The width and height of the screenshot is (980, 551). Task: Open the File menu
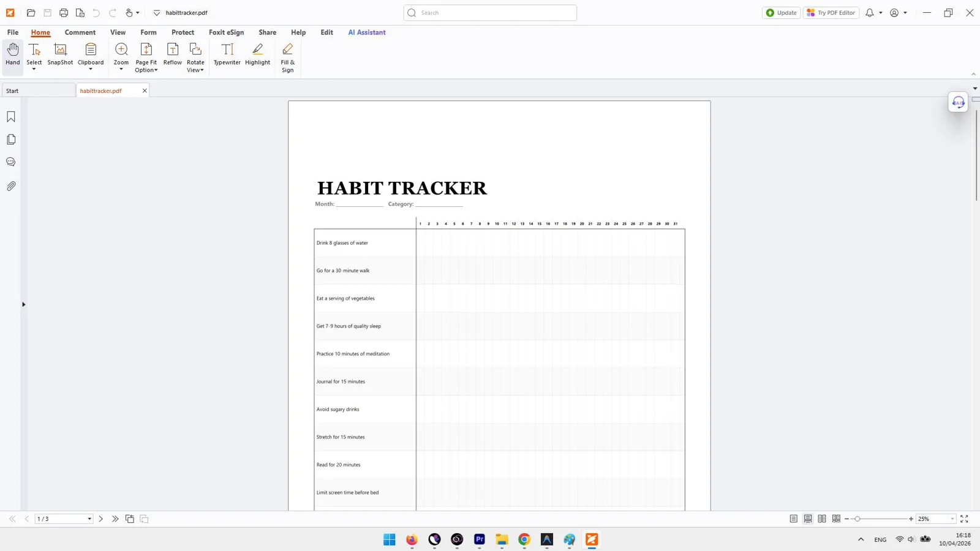pos(13,32)
